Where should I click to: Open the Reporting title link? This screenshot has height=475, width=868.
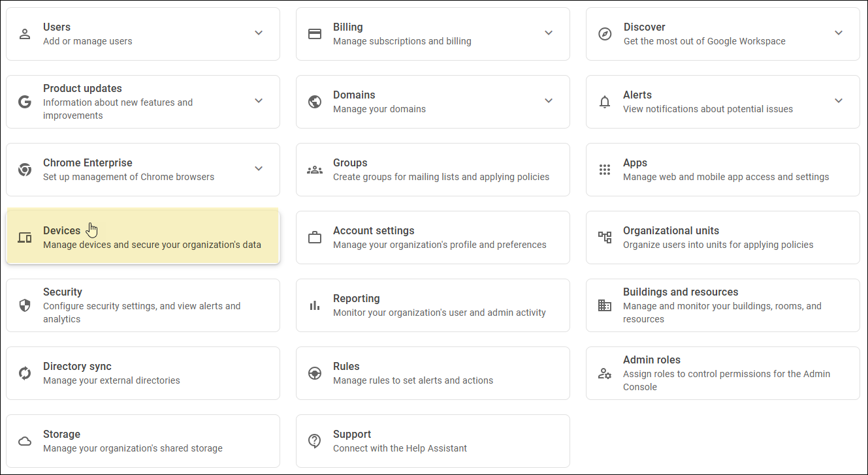coord(357,299)
